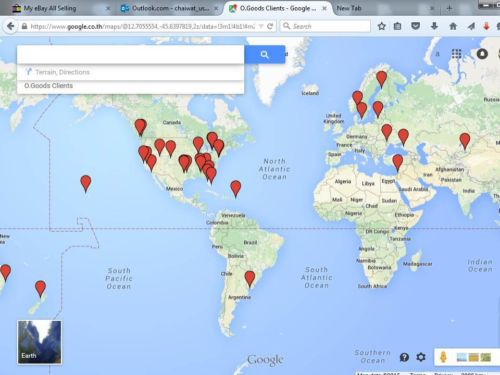Open the Firefox home page icon

(453, 26)
